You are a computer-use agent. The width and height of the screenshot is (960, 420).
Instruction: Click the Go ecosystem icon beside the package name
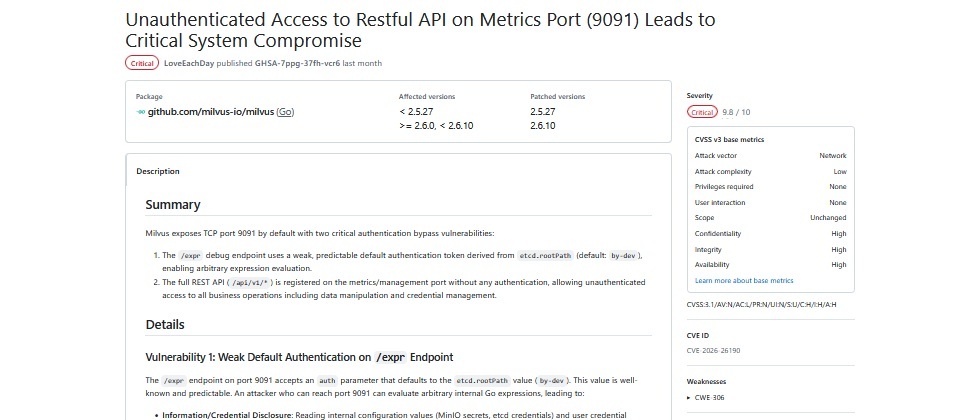pyautogui.click(x=140, y=112)
